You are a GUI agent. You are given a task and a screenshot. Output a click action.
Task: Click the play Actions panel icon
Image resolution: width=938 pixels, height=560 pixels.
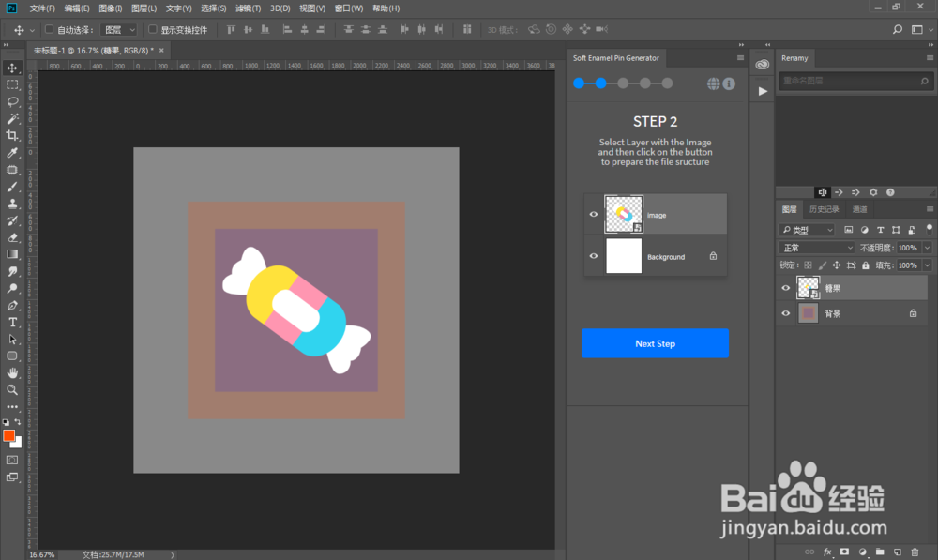tap(762, 91)
